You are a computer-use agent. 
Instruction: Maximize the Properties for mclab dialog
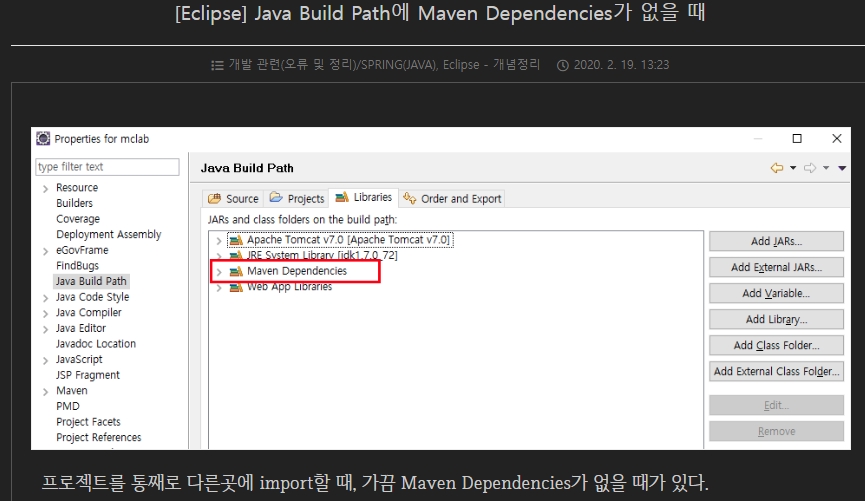tap(797, 138)
